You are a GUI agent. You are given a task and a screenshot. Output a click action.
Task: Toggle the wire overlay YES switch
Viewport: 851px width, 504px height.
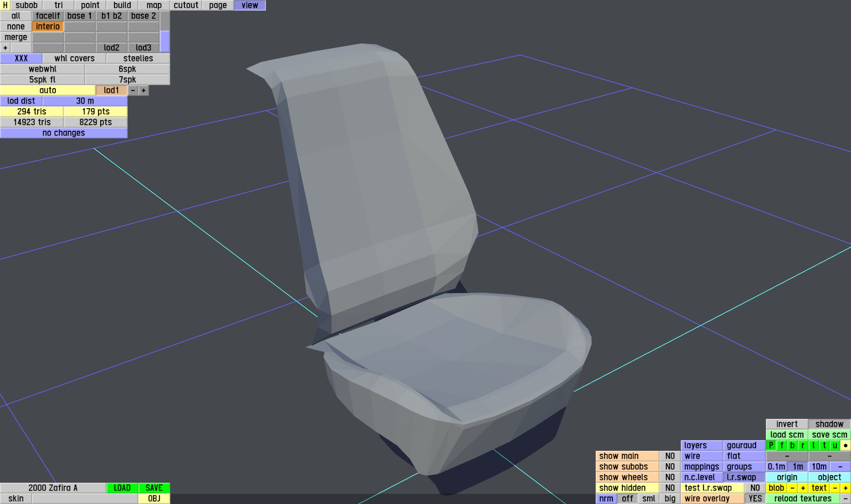[x=755, y=499]
